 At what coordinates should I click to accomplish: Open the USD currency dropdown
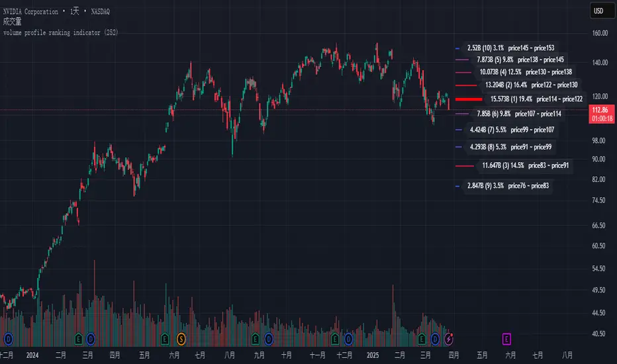(598, 11)
